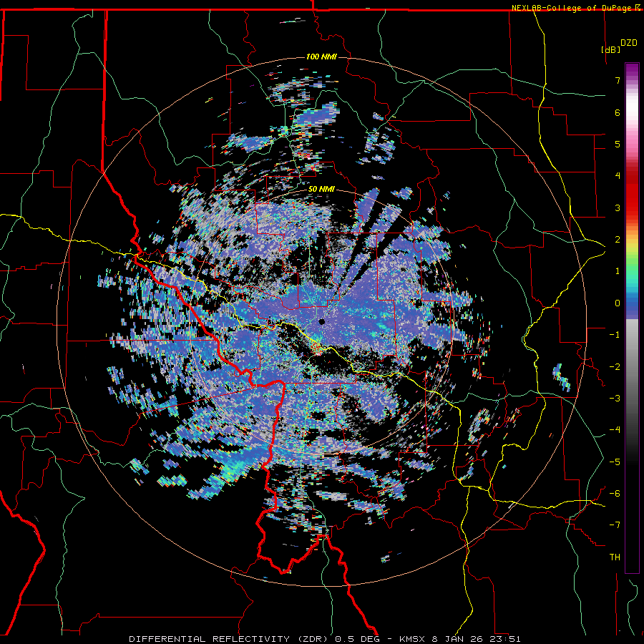The height and width of the screenshot is (644, 644).
Task: Click the positive 2 scale label
Action: point(618,240)
